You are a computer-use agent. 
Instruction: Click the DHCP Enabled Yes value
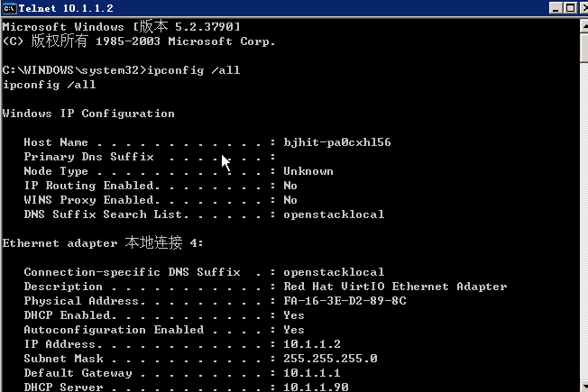point(293,315)
